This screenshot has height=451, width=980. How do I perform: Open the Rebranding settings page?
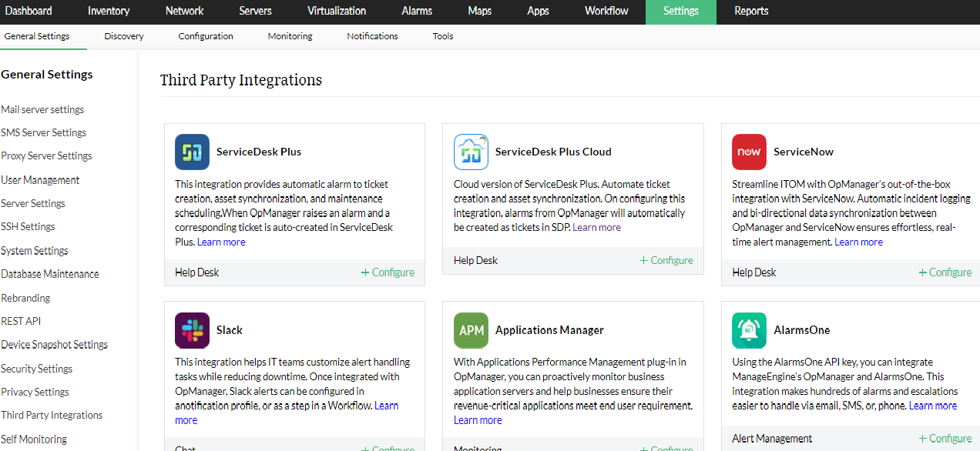coord(25,297)
